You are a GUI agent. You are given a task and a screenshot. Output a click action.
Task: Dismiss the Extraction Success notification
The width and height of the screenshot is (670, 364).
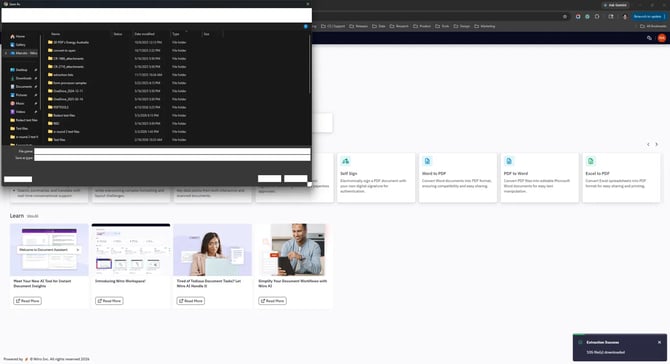pyautogui.click(x=659, y=343)
